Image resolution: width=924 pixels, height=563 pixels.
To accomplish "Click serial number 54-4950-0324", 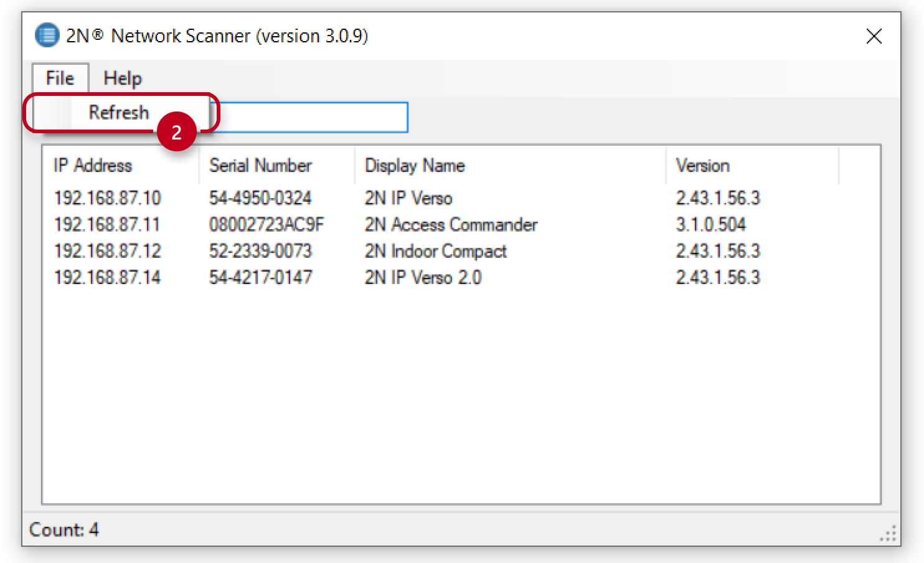I will click(x=260, y=198).
